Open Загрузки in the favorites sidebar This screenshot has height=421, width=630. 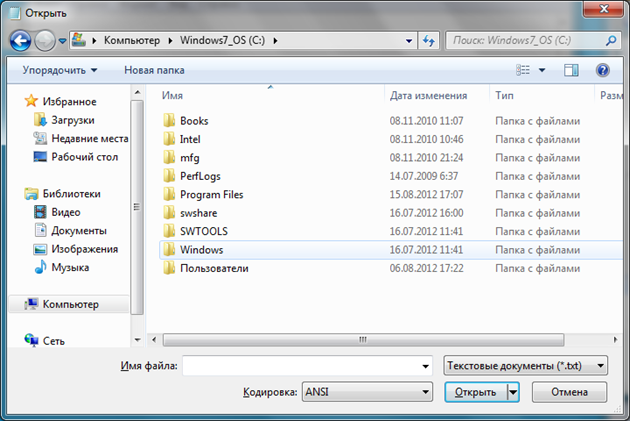[71, 120]
